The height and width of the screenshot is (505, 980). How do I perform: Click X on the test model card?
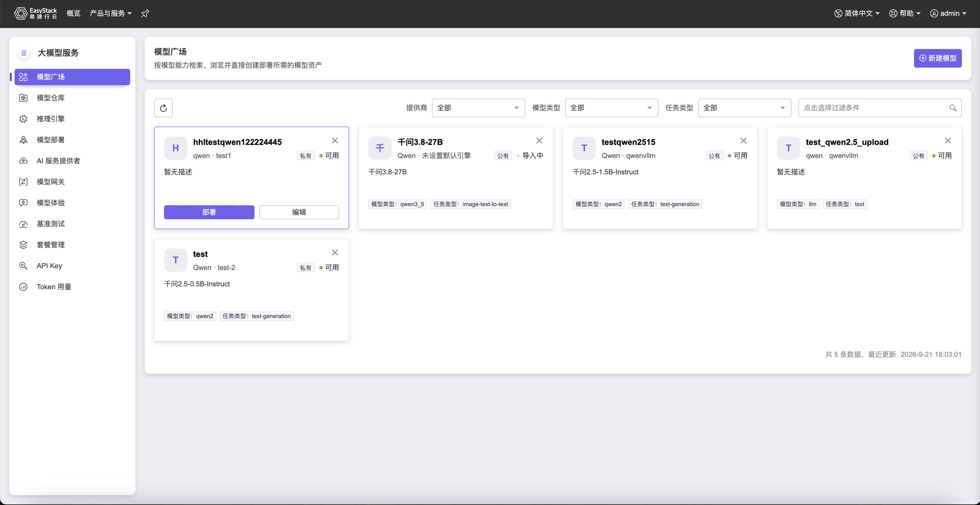[x=335, y=253]
